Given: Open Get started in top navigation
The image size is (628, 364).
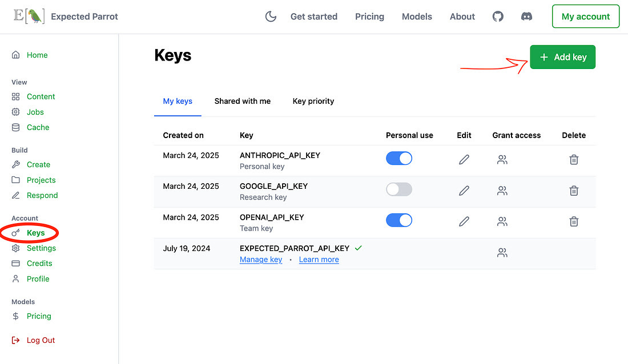Looking at the screenshot, I should tap(314, 17).
